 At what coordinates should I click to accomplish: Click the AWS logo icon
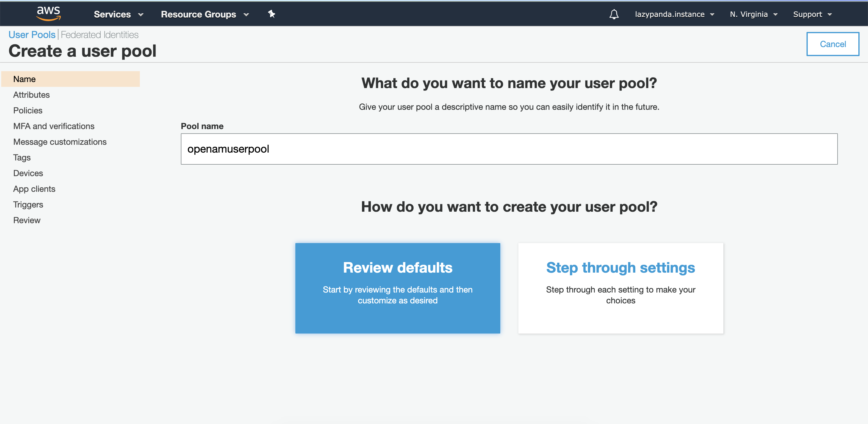coord(48,13)
